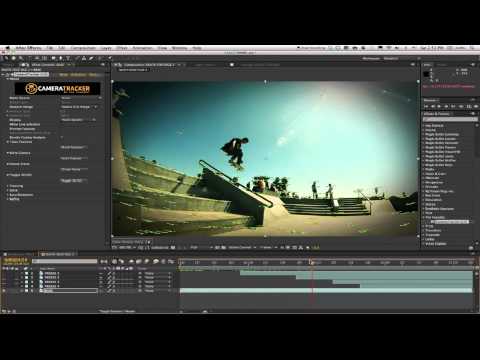The width and height of the screenshot is (480, 360).
Task: Open the Analysis Range dropdown
Action: click(79, 107)
